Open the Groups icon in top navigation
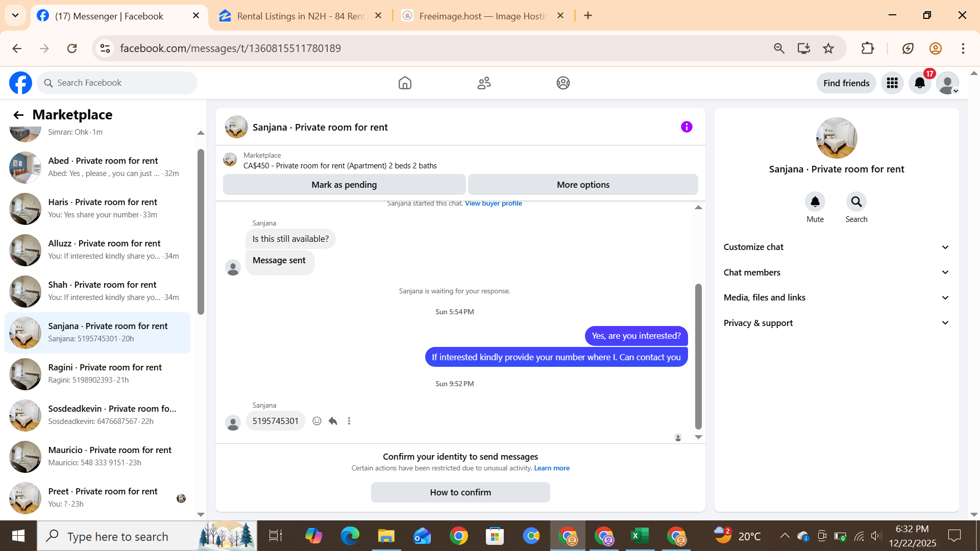Screen dimensions: 980x551 (563, 83)
